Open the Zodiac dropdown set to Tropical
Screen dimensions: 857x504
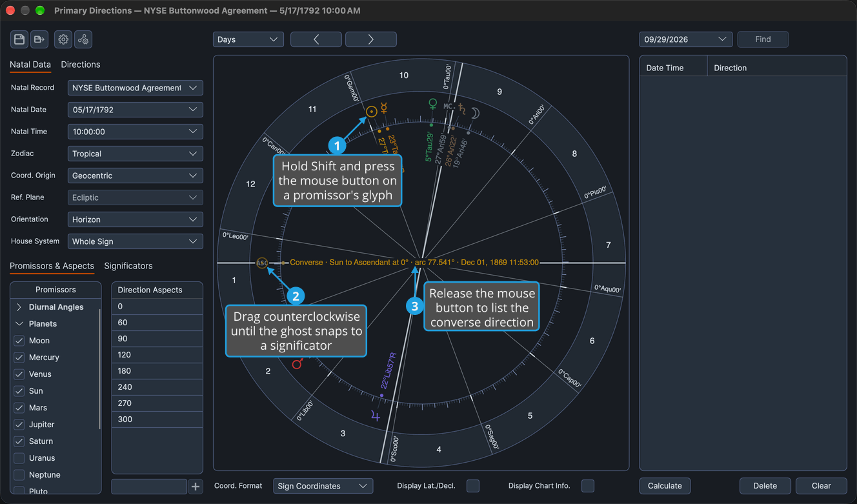pyautogui.click(x=136, y=154)
